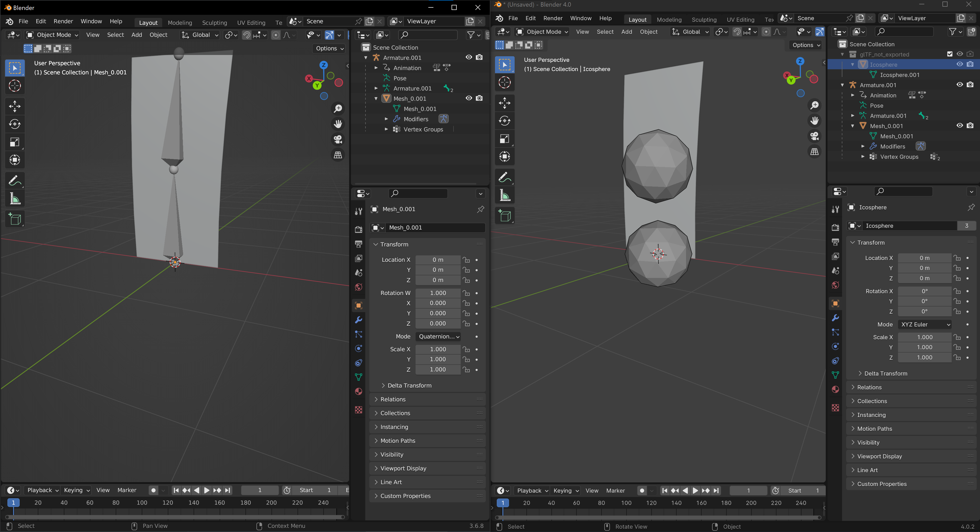Open Render properties tab in left window
The height and width of the screenshot is (532, 980).
pos(358,229)
